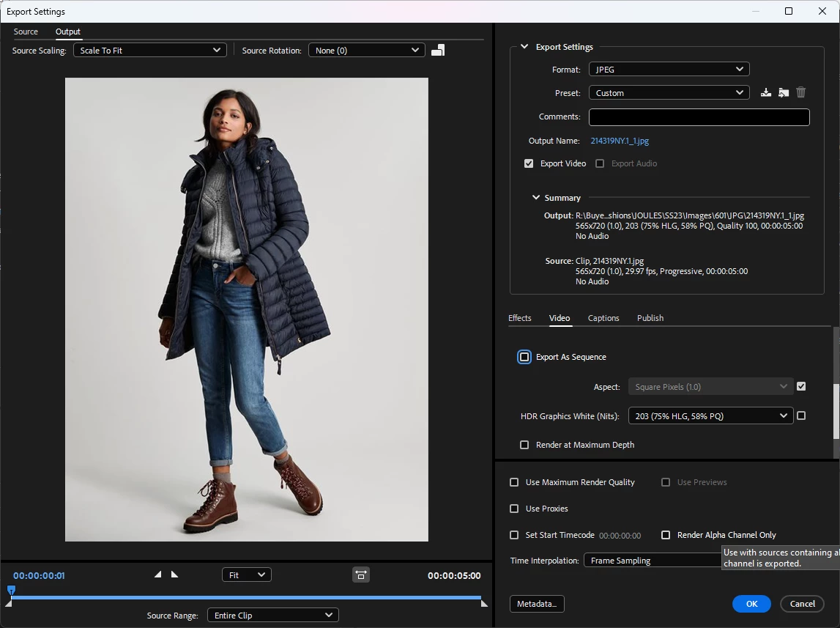
Task: Switch to the Source tab
Action: [26, 32]
